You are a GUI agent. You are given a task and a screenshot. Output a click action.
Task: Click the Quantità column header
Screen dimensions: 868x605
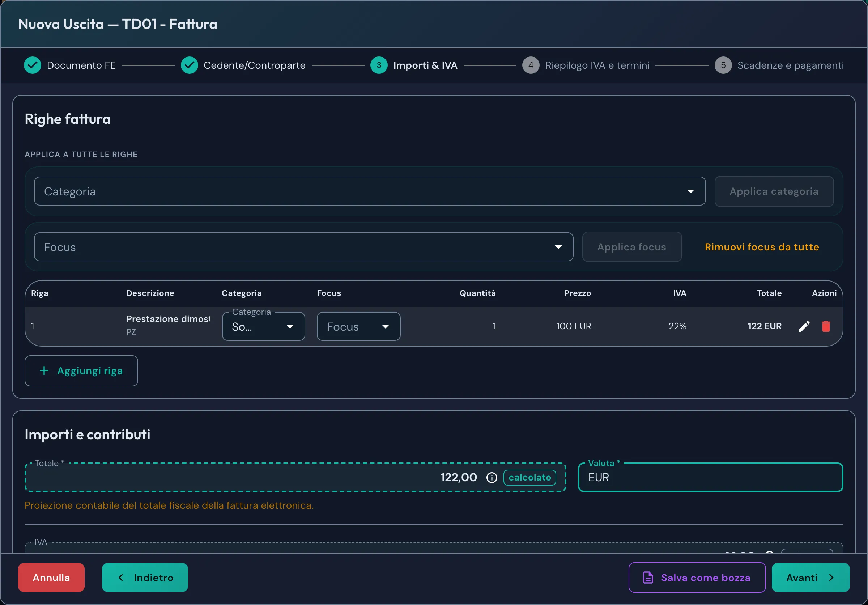[477, 293]
